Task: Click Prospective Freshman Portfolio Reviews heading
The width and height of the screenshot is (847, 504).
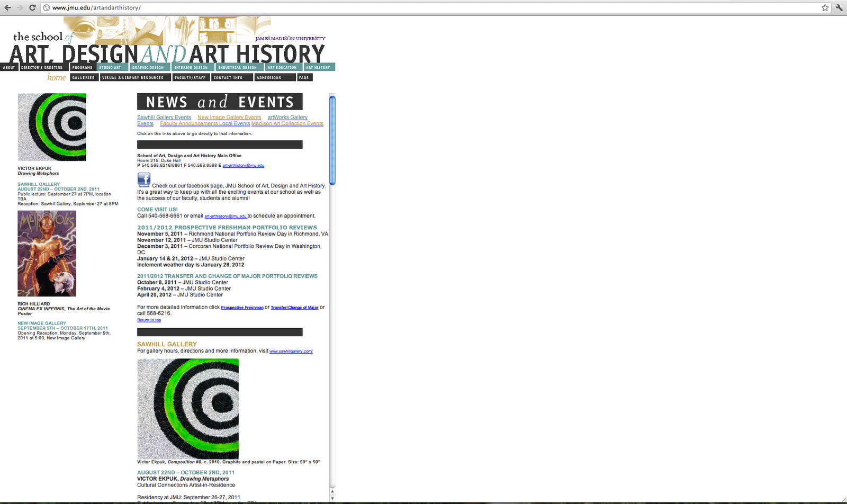Action: (227, 228)
